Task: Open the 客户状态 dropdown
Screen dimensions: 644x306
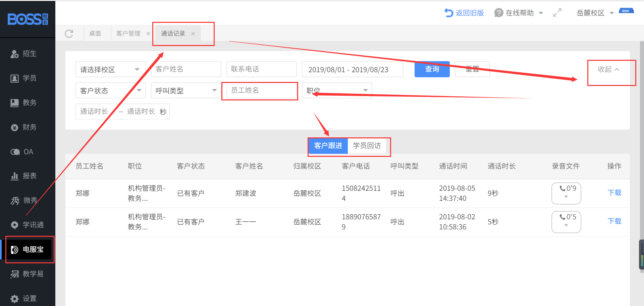Action: click(111, 90)
